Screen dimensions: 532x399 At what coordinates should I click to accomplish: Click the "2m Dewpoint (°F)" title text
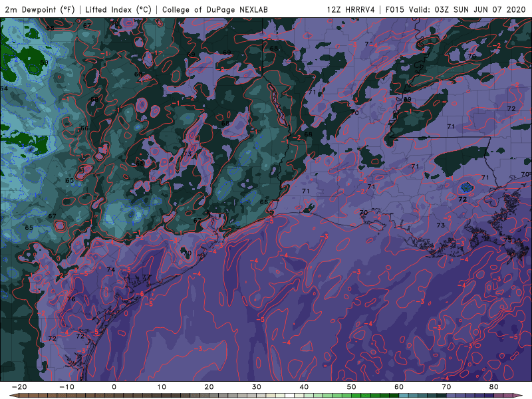click(x=40, y=9)
